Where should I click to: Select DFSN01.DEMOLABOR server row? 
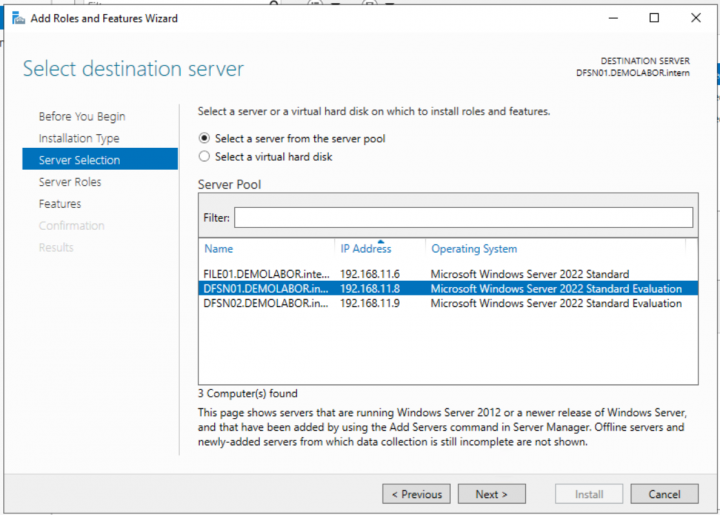pos(264,289)
